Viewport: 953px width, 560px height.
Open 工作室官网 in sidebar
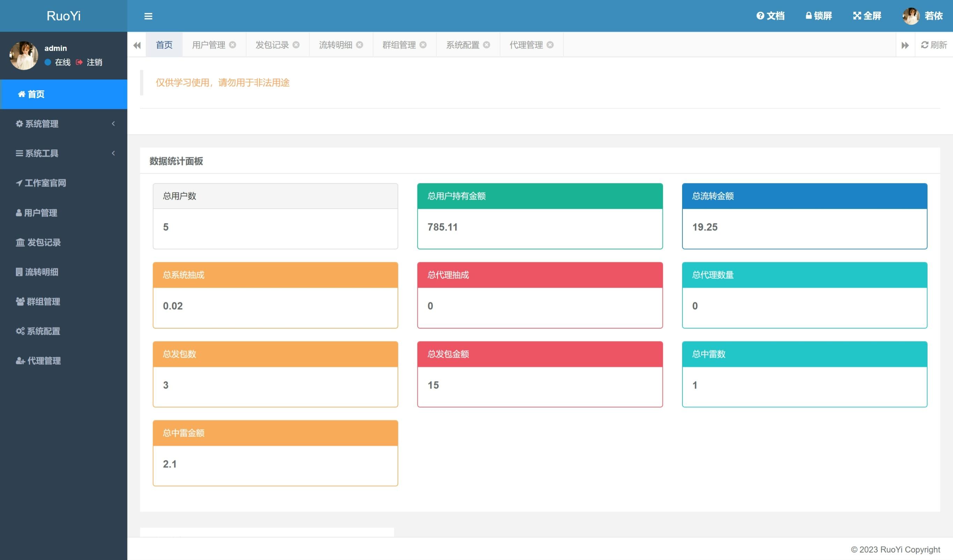(45, 183)
